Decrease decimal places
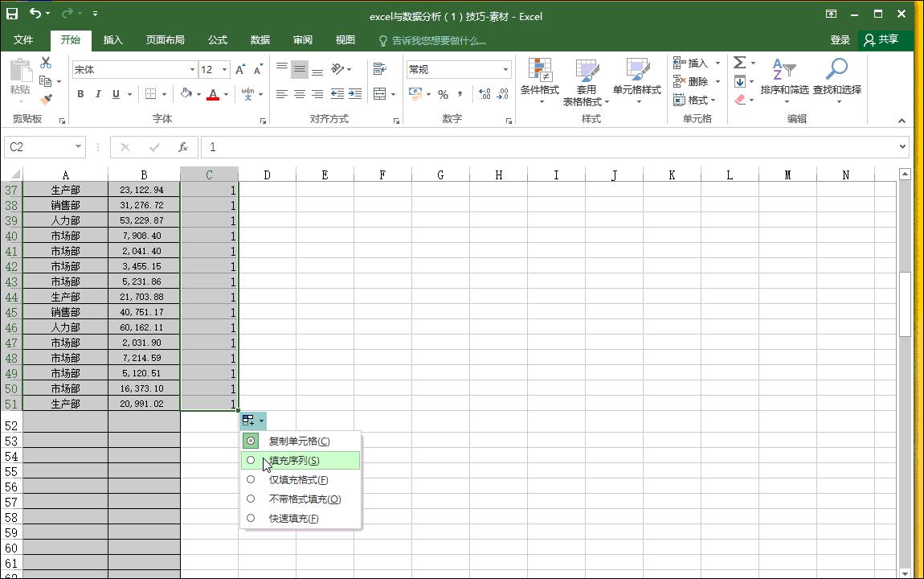Image resolution: width=924 pixels, height=579 pixels. pos(503,94)
